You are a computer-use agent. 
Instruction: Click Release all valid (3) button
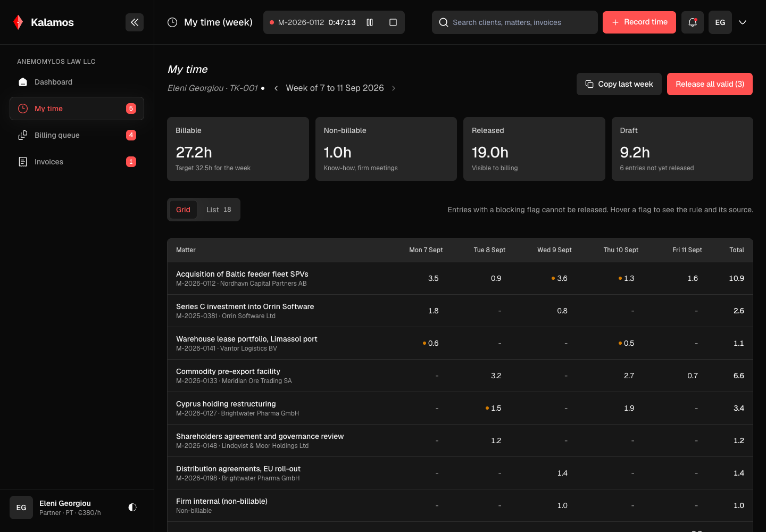pyautogui.click(x=710, y=84)
